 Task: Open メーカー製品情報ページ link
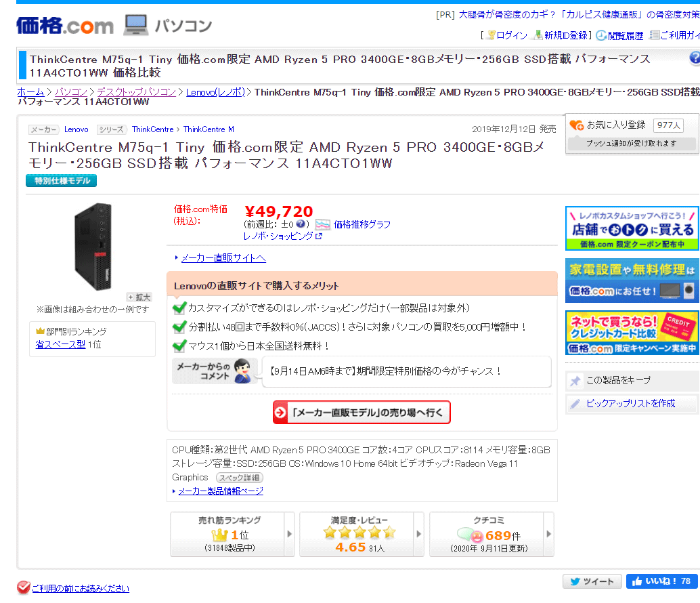click(x=221, y=491)
